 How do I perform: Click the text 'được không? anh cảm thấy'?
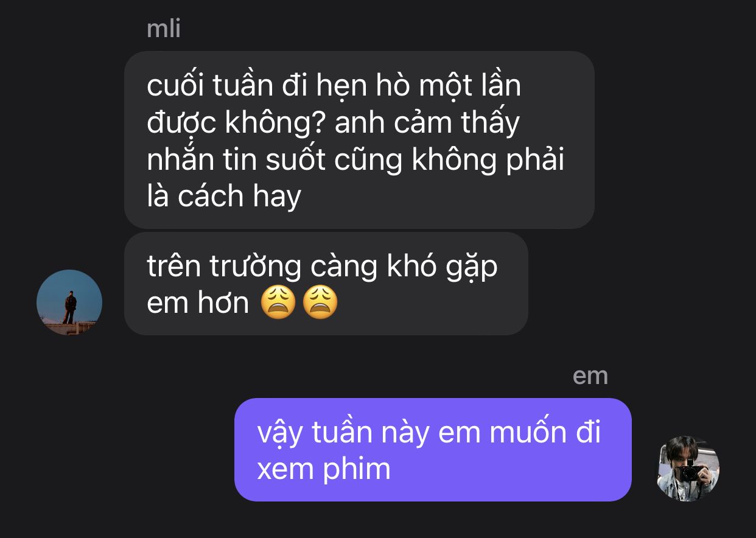tap(333, 124)
